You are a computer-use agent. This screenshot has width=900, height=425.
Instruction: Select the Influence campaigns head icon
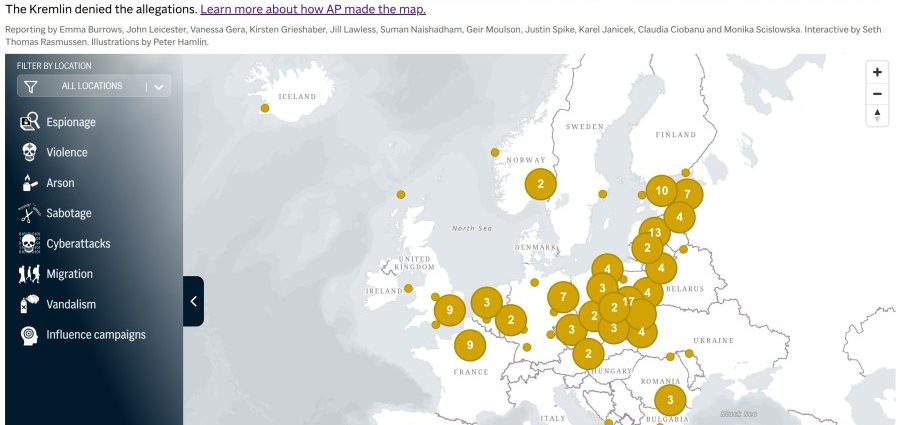click(29, 334)
